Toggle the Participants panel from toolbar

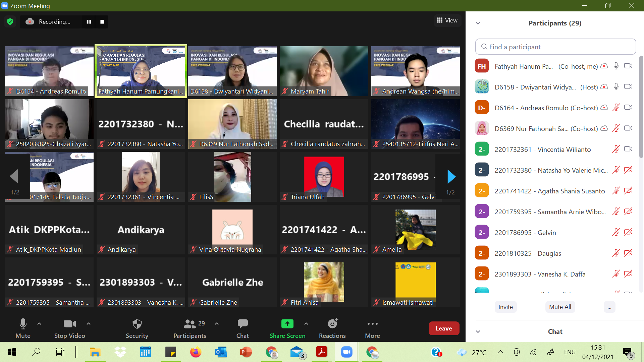pos(190,328)
